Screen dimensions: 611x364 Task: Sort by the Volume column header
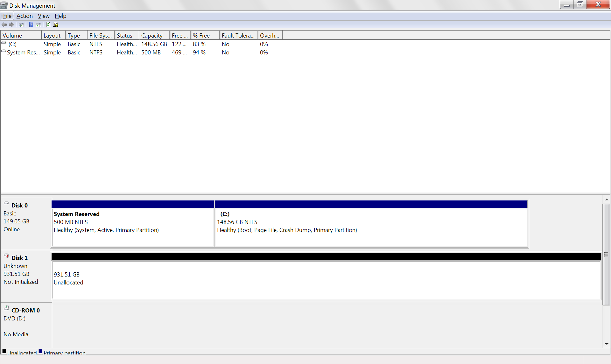(x=21, y=36)
